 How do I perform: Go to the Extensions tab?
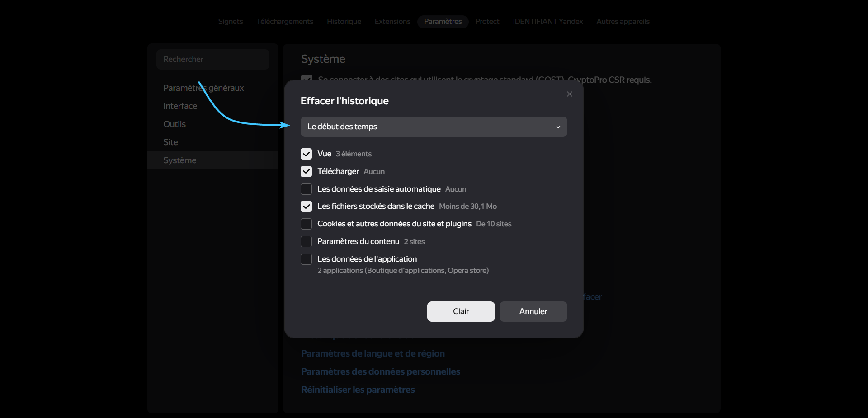[392, 22]
